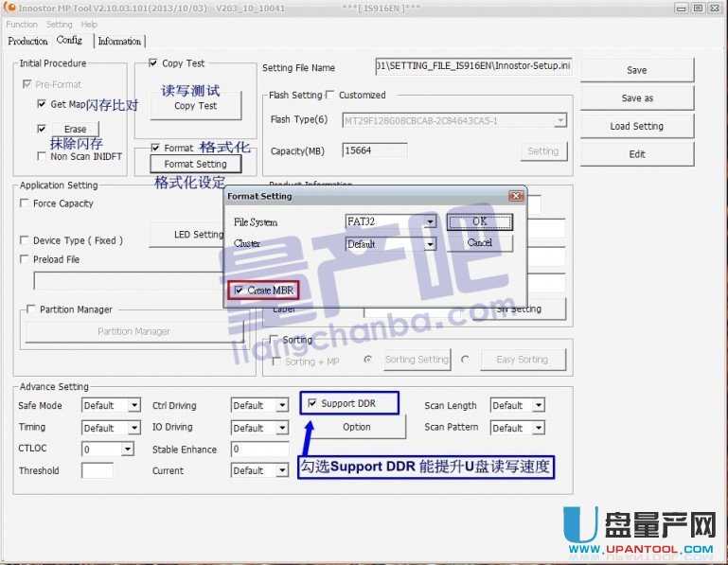The width and height of the screenshot is (728, 565).
Task: Open the Safe Mode dropdown
Action: pyautogui.click(x=133, y=406)
